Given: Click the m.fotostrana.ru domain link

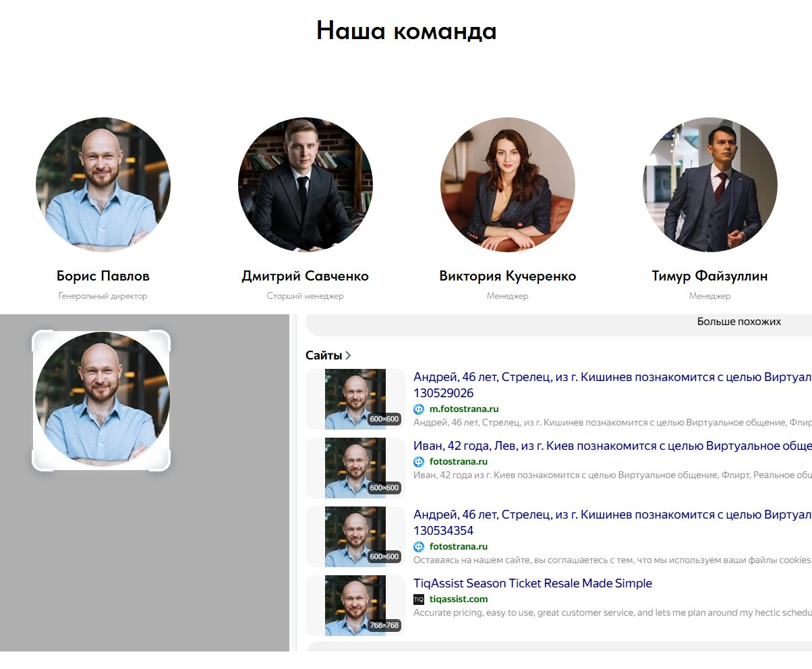Looking at the screenshot, I should point(464,409).
